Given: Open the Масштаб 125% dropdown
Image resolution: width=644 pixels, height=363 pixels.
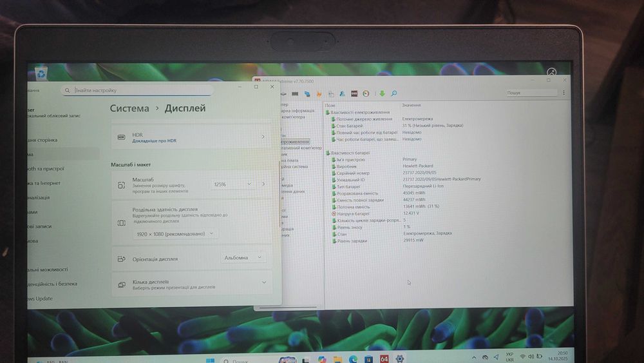Looking at the screenshot, I should click(232, 184).
